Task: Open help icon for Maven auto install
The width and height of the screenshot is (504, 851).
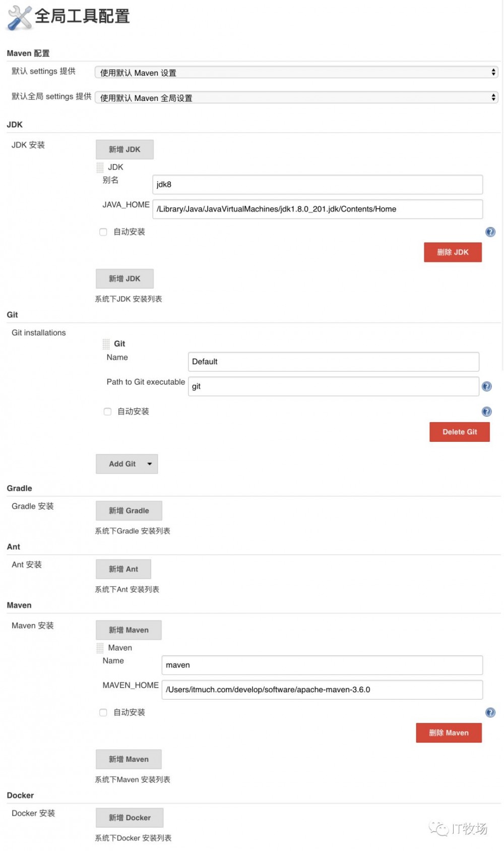Action: tap(490, 713)
